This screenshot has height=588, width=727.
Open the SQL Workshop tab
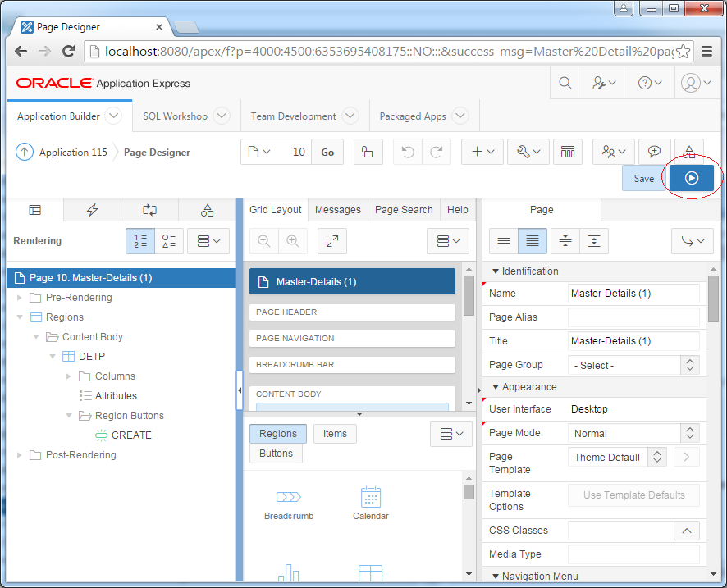click(175, 116)
